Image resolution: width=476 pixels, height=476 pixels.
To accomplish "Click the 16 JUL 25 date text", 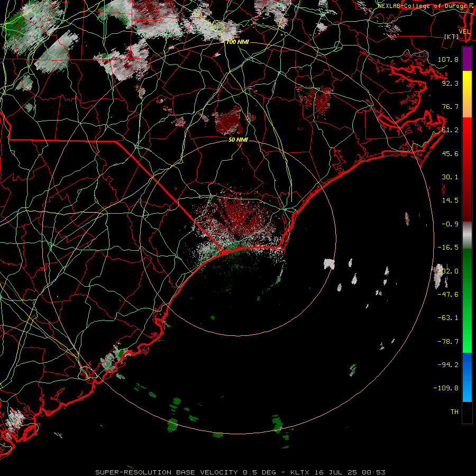I will point(336,472).
